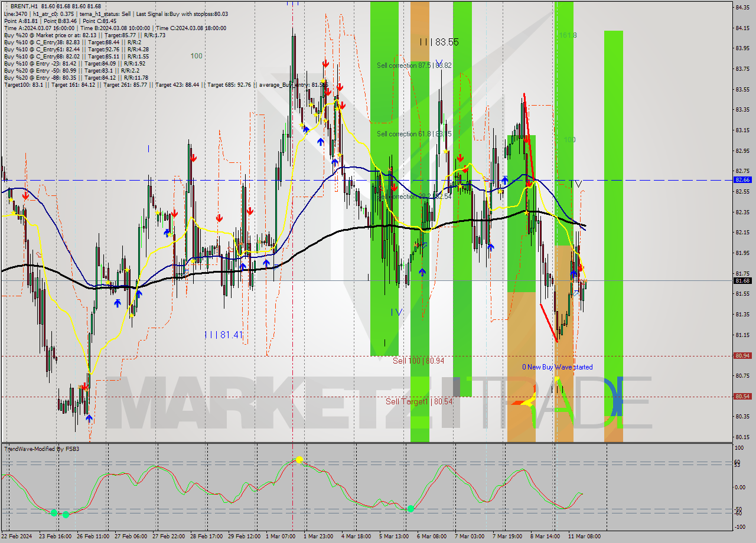Click the '11 Mar 08:00' time axis label

(x=585, y=537)
